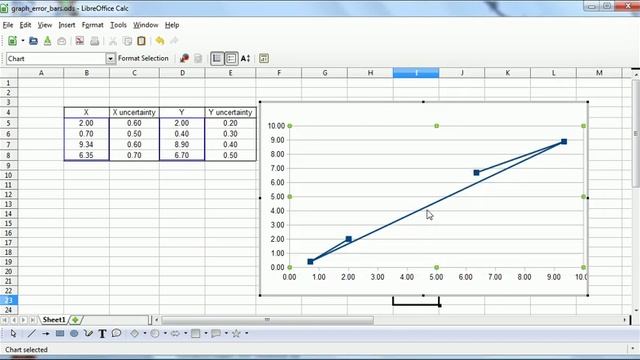This screenshot has width=640, height=360.
Task: Click the Paste clipboard icon
Action: point(142,41)
